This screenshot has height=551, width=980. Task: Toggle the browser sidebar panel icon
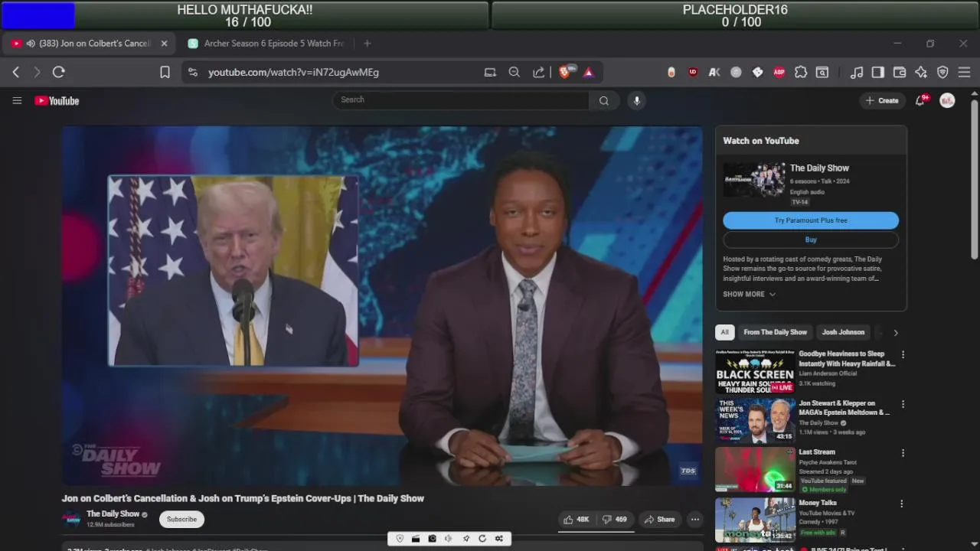878,72
